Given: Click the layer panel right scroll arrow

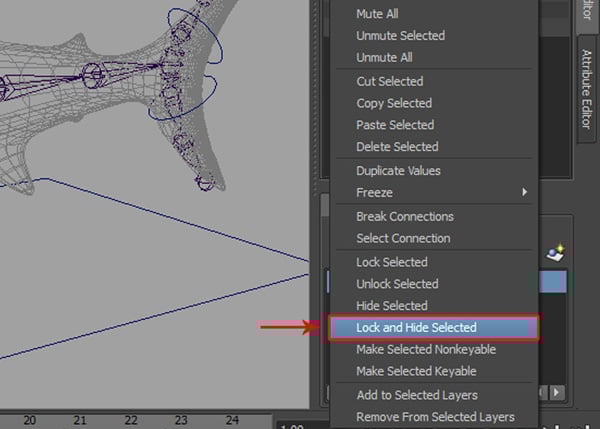Looking at the screenshot, I should [557, 393].
